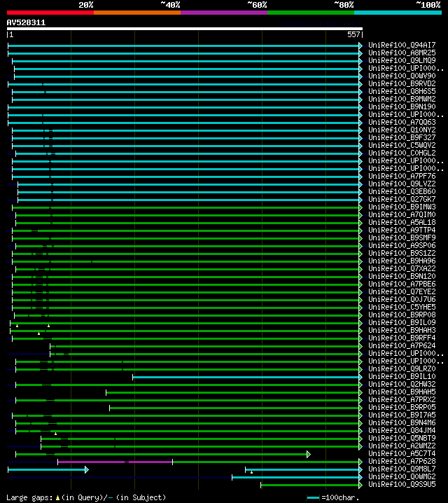
Task: Click the UniRef100_B9S1Z2 label
Action: [x=402, y=253]
